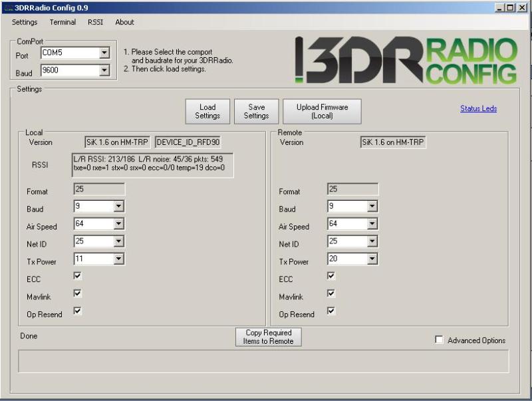Click the Load Settings button
Image resolution: width=532 pixels, height=401 pixels.
[207, 112]
